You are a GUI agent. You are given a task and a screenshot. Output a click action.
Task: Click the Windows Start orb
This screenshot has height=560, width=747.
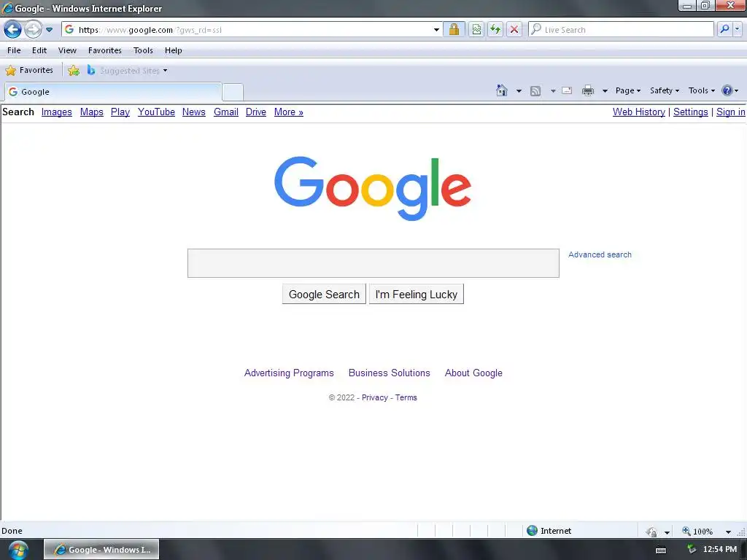[x=18, y=551]
